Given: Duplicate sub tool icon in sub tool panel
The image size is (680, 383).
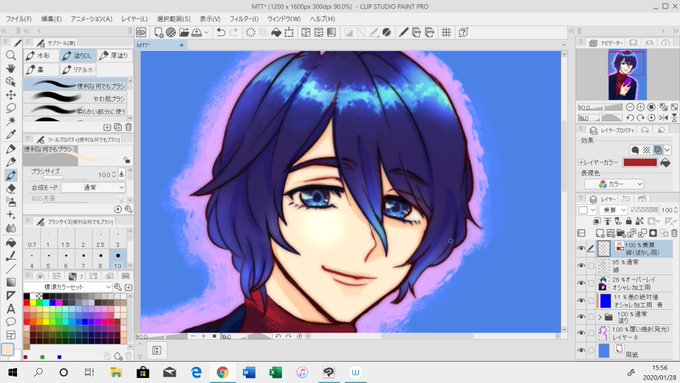Looking at the screenshot, I should point(118,127).
